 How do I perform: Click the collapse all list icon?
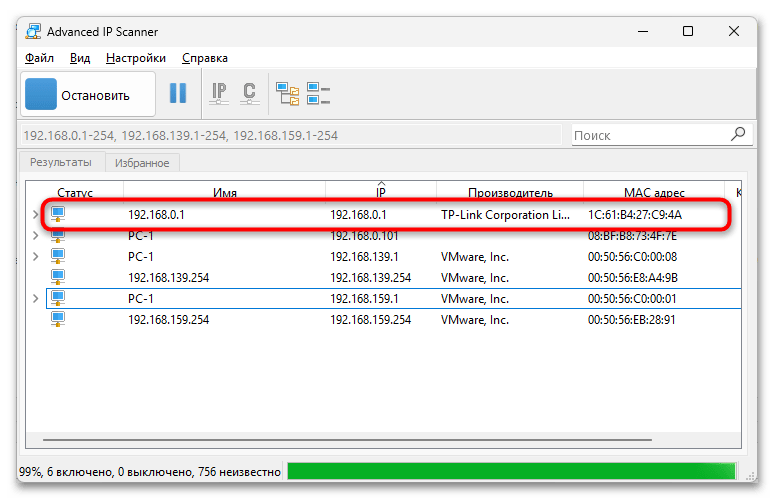click(318, 93)
